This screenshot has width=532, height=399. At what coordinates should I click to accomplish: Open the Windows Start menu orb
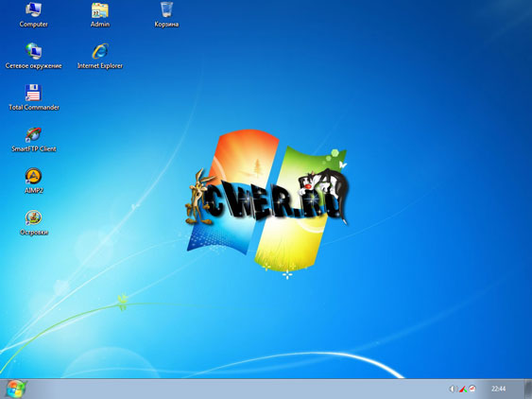pos(16,390)
